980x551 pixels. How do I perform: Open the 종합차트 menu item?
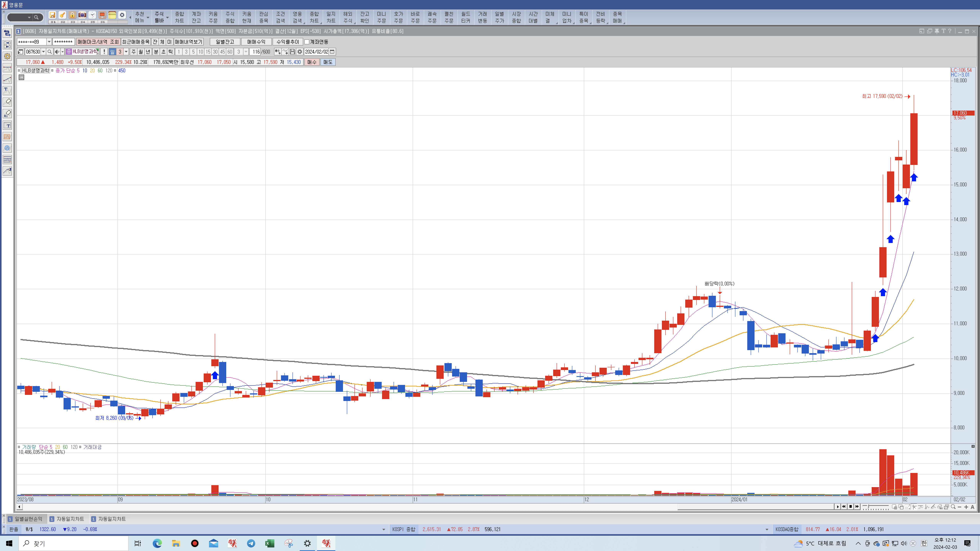click(x=180, y=17)
